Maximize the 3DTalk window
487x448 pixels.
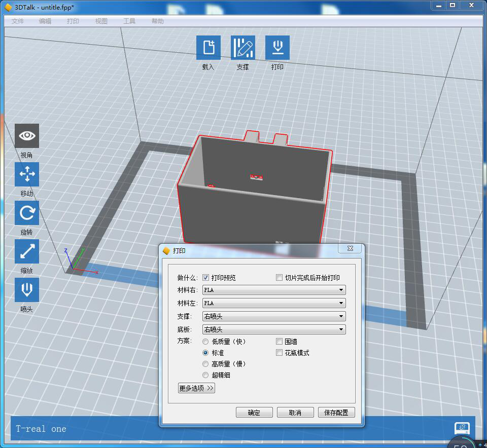(x=453, y=5)
